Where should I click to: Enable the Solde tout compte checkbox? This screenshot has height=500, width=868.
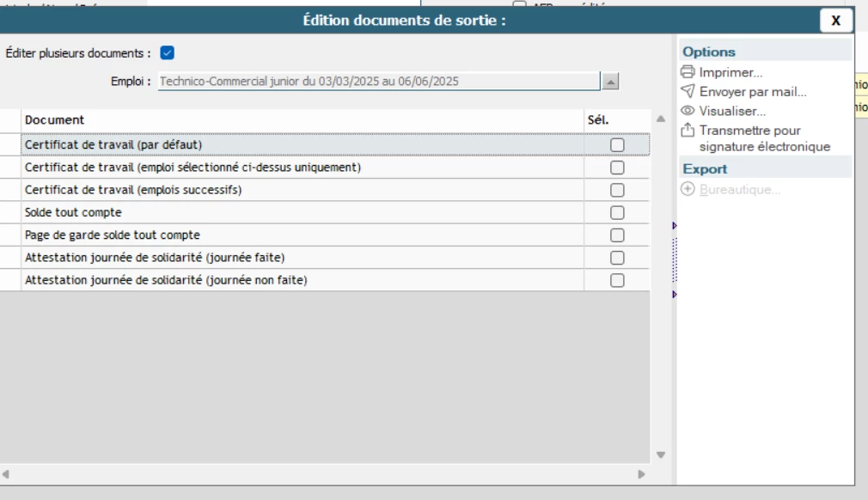point(617,213)
